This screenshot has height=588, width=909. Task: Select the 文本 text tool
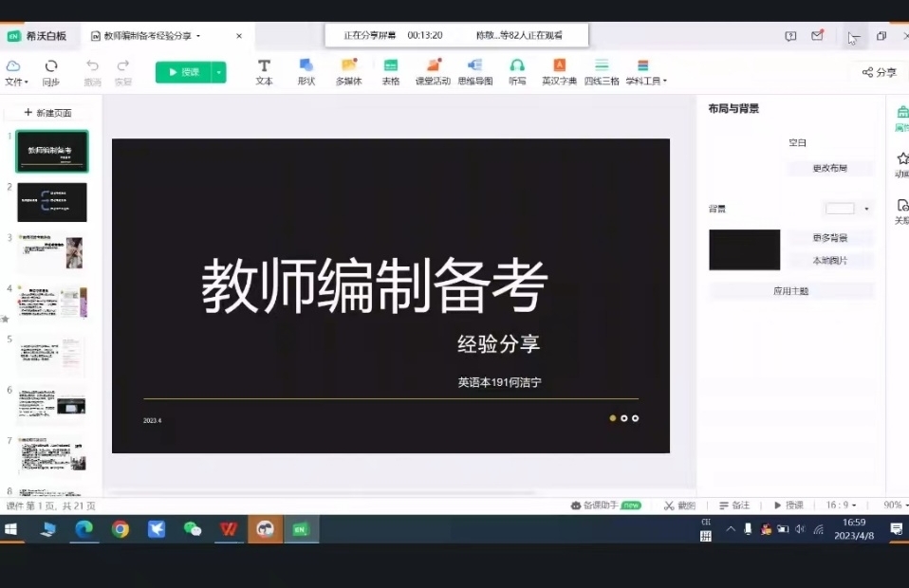point(264,71)
